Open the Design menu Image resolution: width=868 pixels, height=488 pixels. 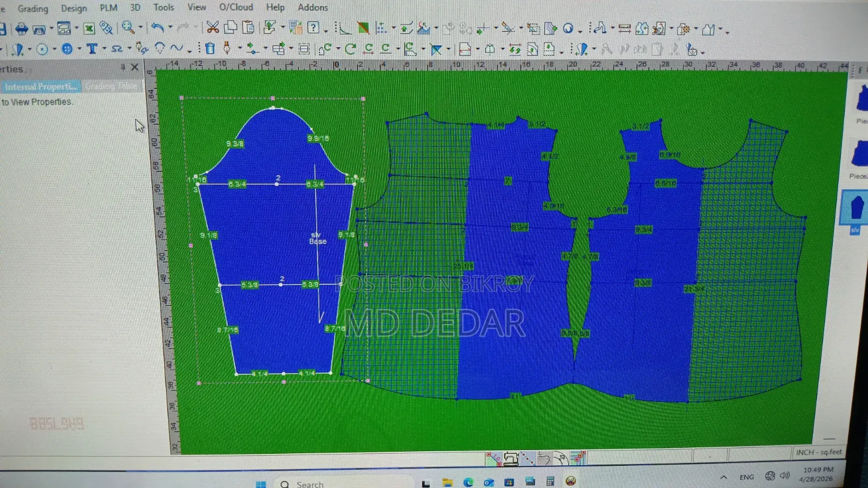tap(74, 8)
